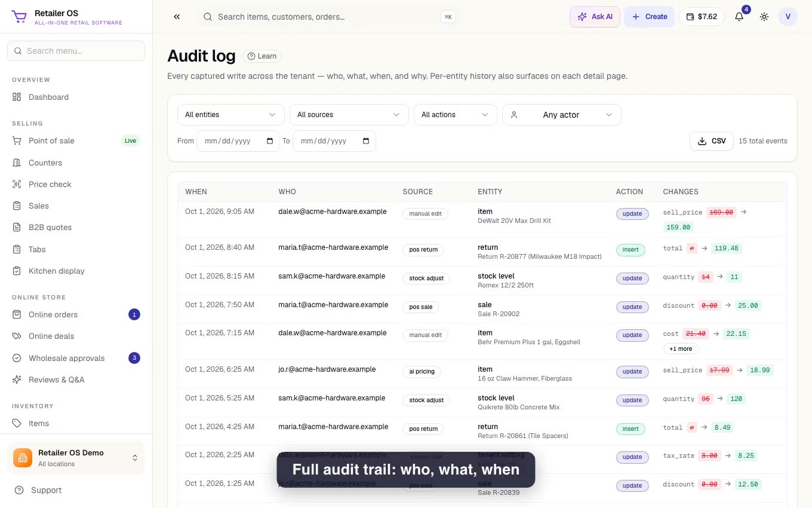Click the Sale R-20902 entry

tap(499, 314)
